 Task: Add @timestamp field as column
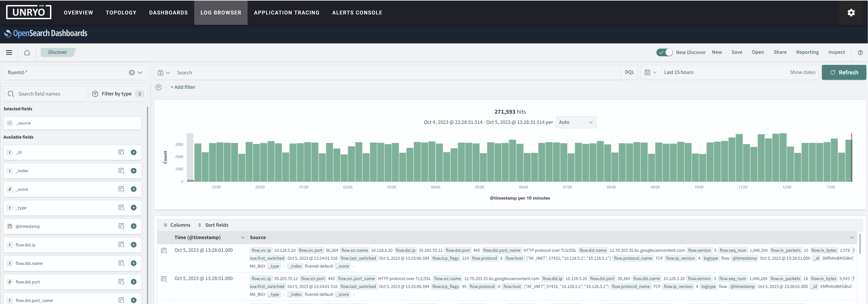click(x=134, y=226)
